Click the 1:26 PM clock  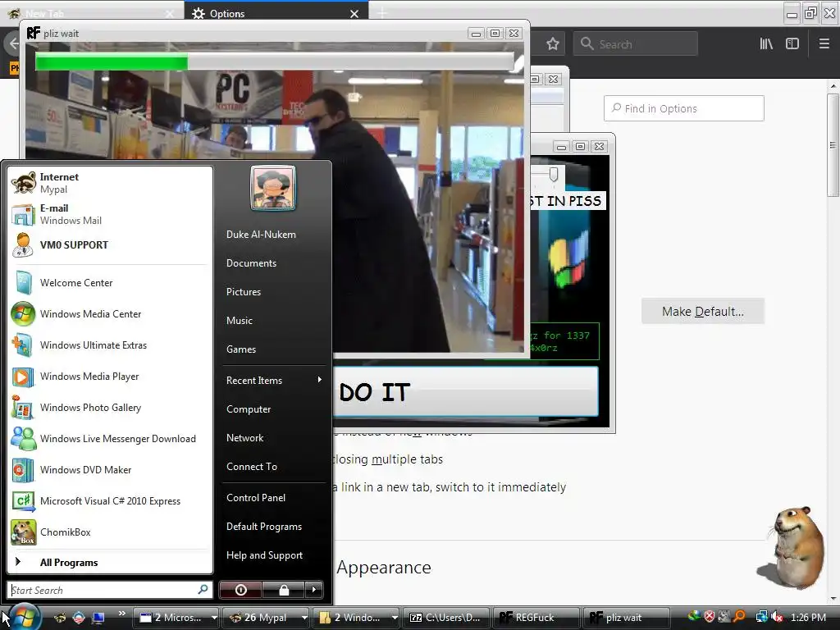point(808,617)
